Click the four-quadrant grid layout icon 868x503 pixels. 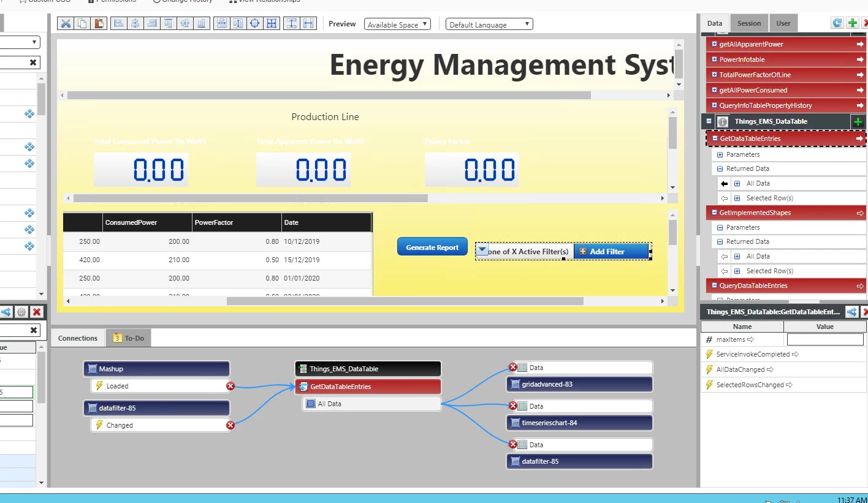(272, 24)
